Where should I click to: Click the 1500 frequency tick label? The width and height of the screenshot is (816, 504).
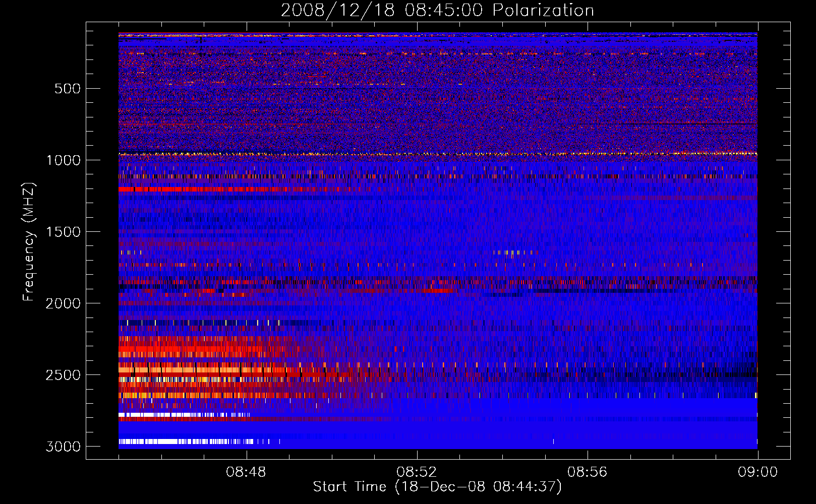point(63,232)
